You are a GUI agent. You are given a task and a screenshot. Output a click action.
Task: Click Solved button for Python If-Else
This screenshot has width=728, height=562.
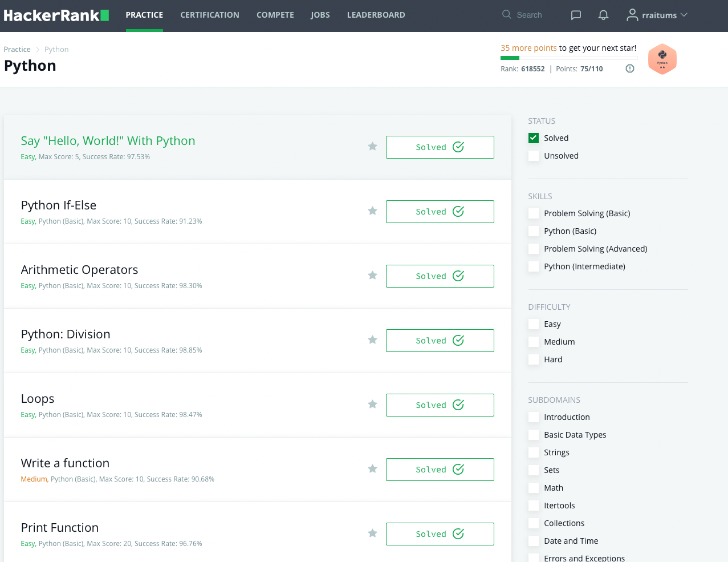pos(440,212)
